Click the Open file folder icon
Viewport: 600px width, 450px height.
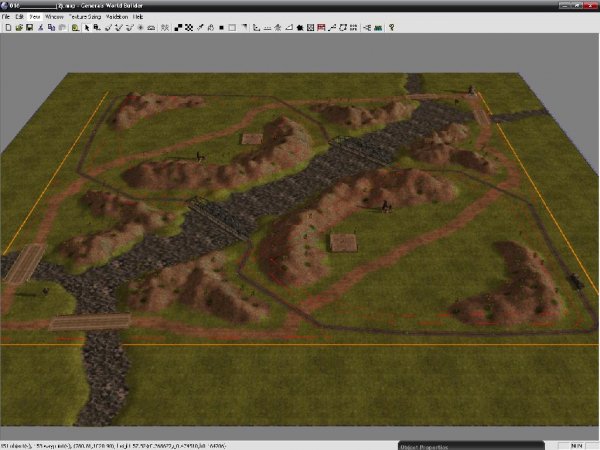(19, 27)
